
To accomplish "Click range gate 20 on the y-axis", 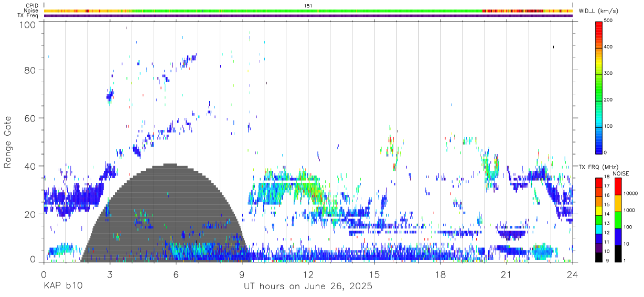I will click(30, 214).
